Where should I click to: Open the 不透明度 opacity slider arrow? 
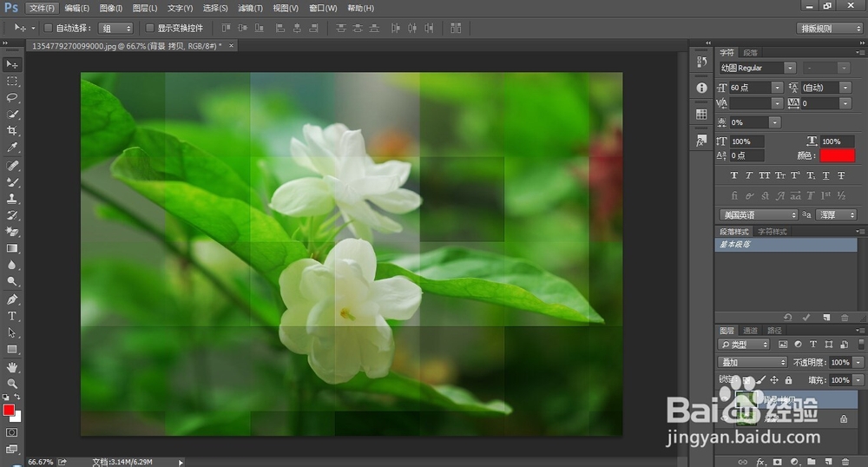point(858,363)
